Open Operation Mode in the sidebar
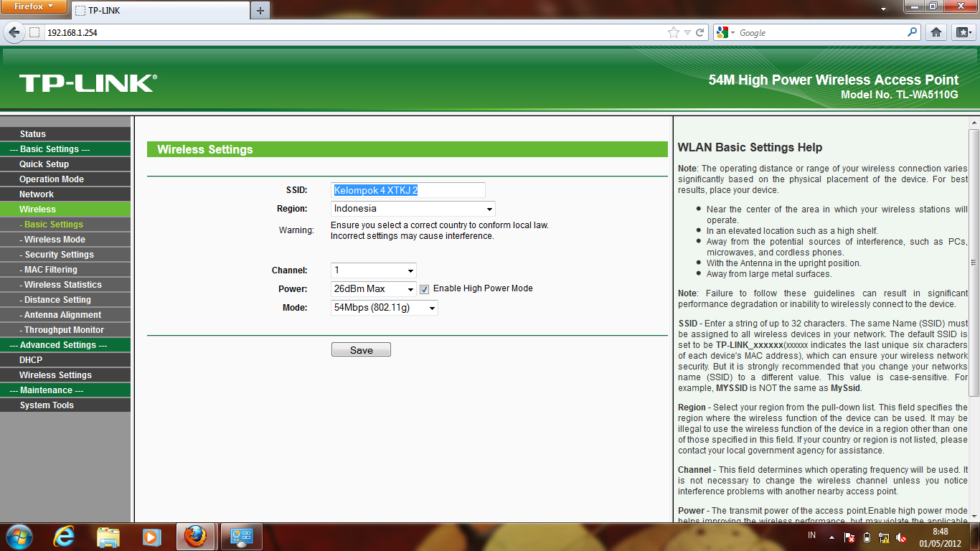980x551 pixels. pos(65,179)
